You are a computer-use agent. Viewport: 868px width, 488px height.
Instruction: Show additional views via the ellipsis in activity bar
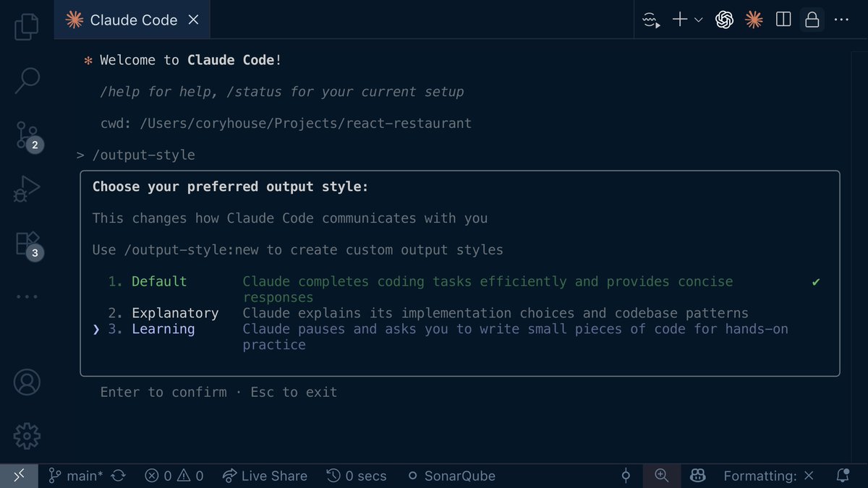27,296
